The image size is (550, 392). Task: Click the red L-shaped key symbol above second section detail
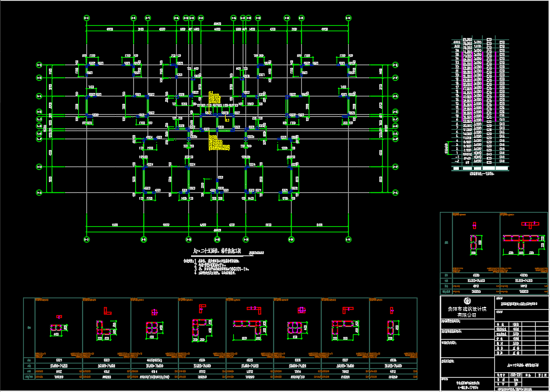(107, 310)
